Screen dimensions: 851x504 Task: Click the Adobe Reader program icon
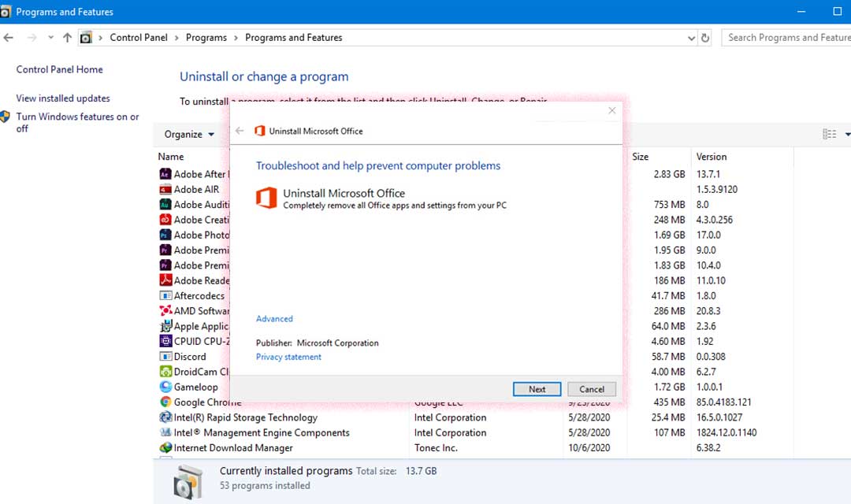point(165,280)
